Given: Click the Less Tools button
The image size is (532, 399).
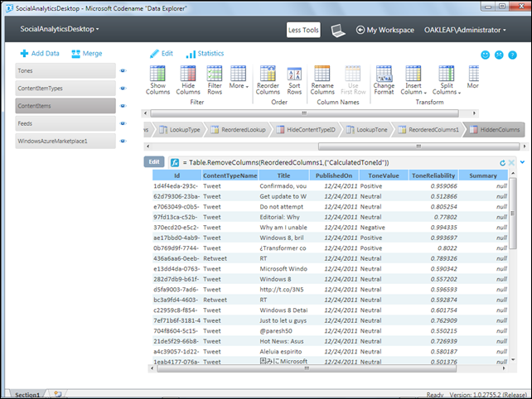Looking at the screenshot, I should (303, 31).
